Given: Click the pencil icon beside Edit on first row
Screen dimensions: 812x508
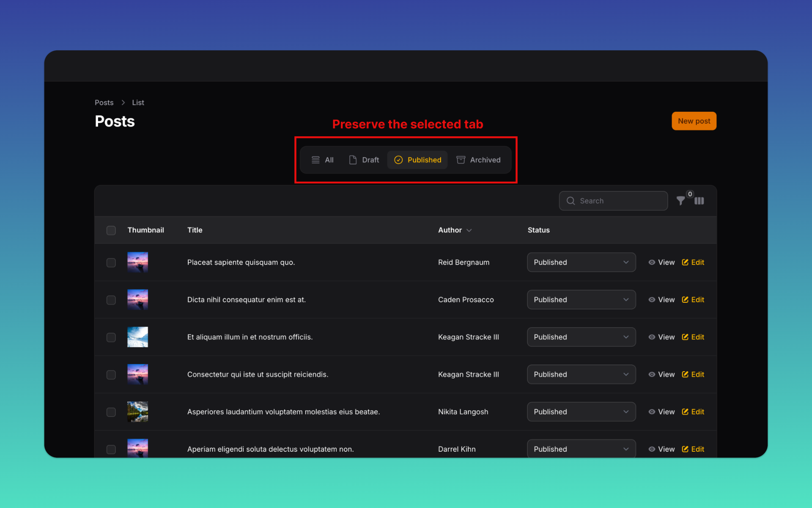Looking at the screenshot, I should pos(686,262).
